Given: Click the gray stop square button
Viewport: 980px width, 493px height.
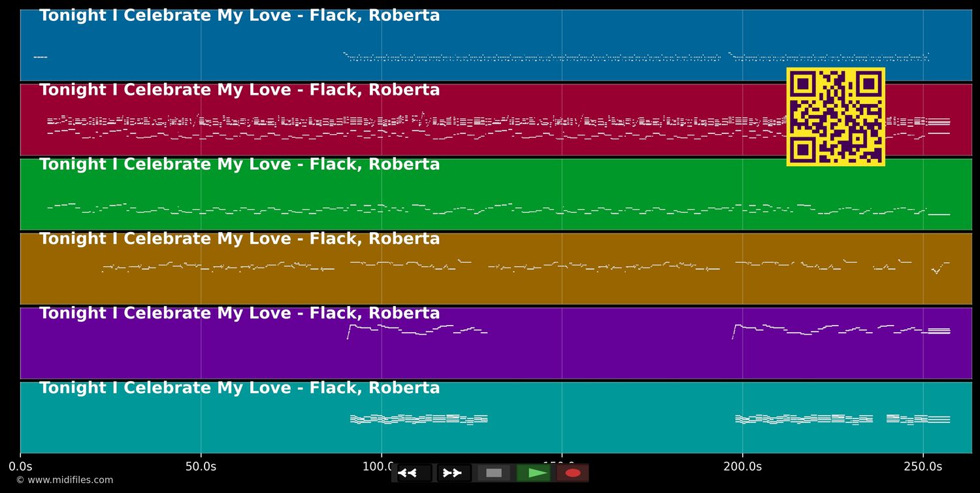Looking at the screenshot, I should click(x=494, y=473).
